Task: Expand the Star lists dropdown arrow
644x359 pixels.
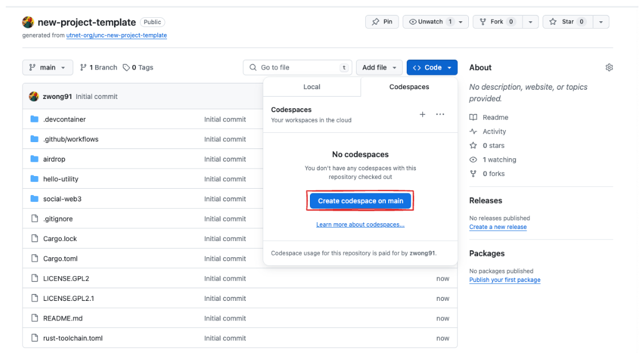Action: pyautogui.click(x=601, y=22)
